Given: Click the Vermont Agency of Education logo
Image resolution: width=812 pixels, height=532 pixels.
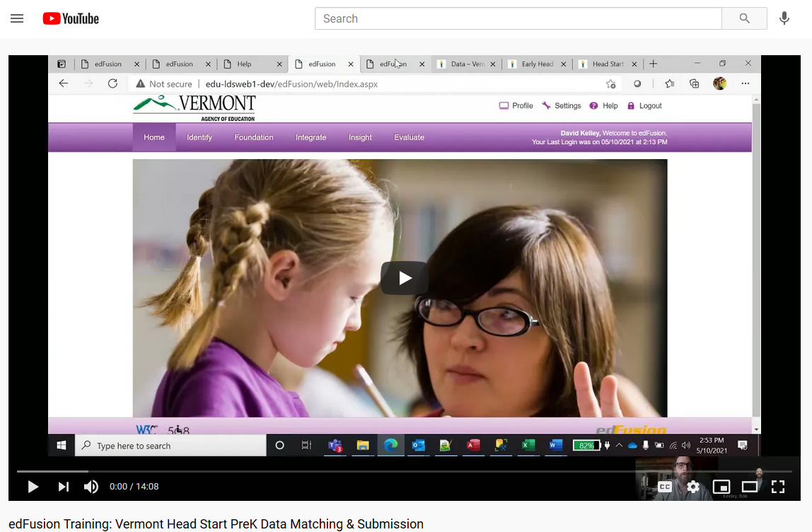Looking at the screenshot, I should click(x=195, y=108).
